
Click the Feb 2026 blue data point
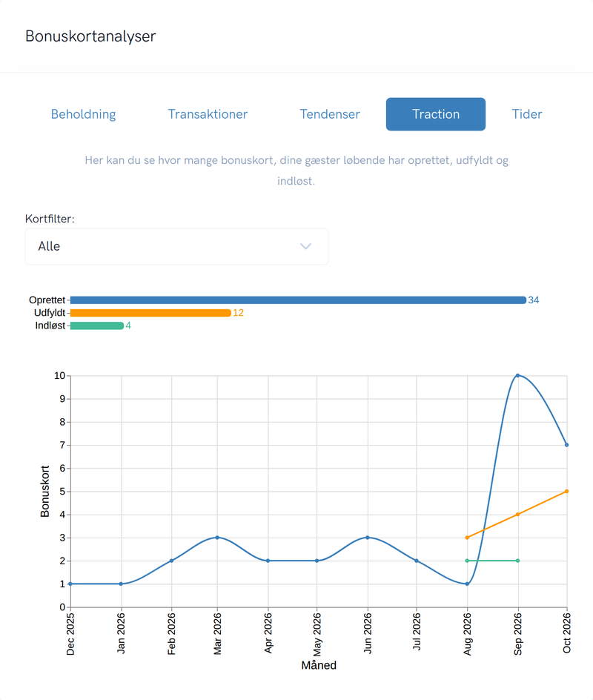coord(172,561)
